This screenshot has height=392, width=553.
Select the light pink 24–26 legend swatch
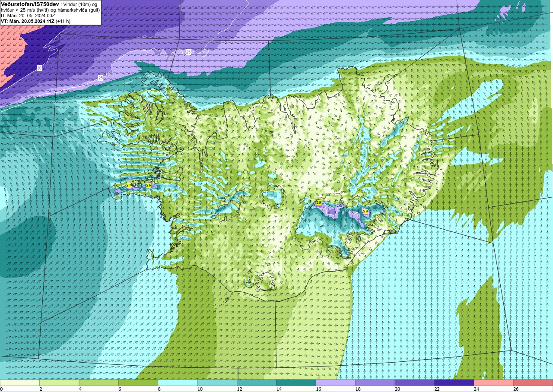(494, 383)
